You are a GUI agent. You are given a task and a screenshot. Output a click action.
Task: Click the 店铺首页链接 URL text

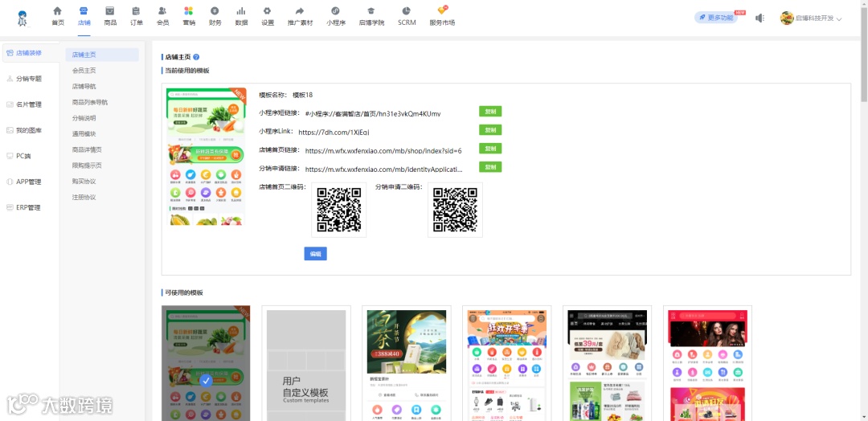click(x=383, y=151)
